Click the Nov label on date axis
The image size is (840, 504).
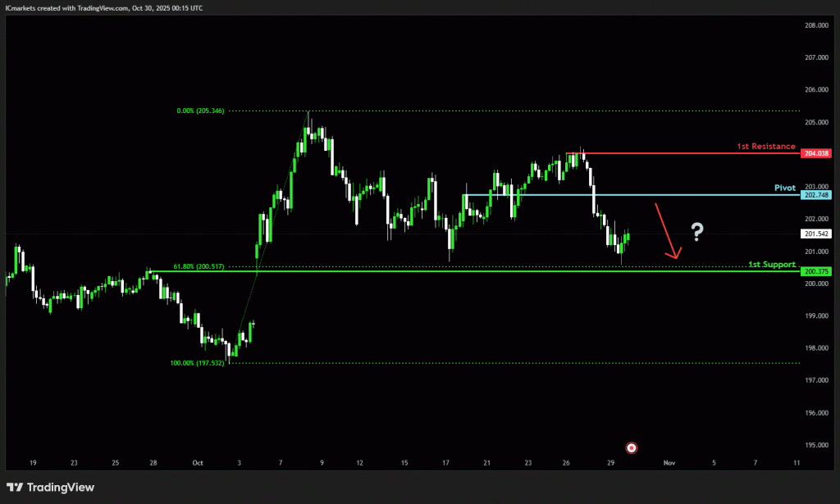pos(669,463)
